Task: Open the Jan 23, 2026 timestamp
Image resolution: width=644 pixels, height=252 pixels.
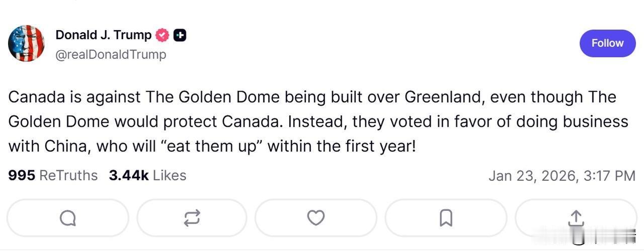Action: point(561,176)
